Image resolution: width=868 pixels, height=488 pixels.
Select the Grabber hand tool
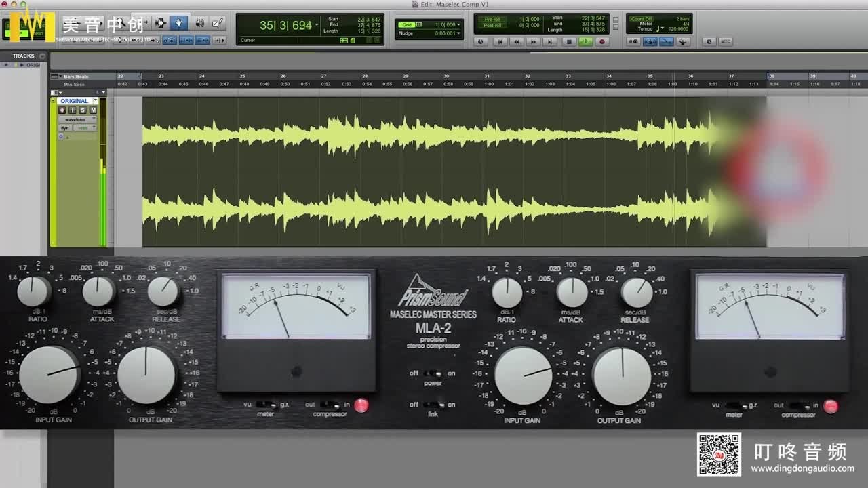pos(179,23)
